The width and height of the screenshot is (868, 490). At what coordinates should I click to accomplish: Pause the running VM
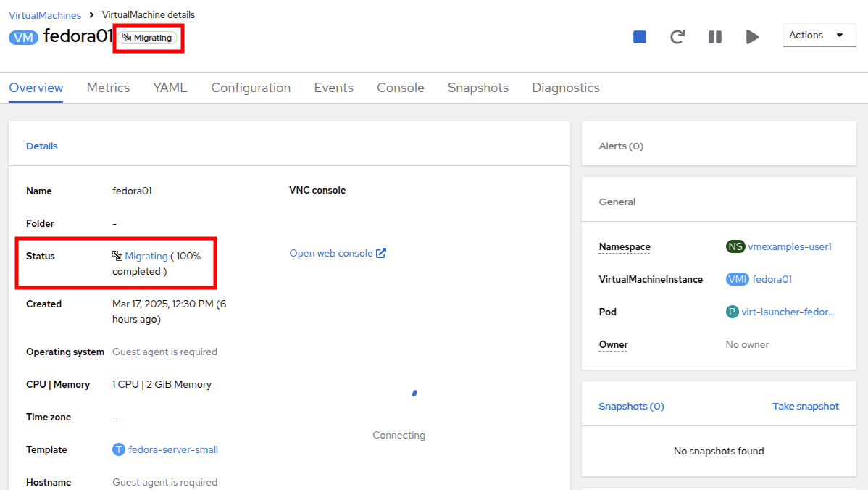click(x=714, y=36)
